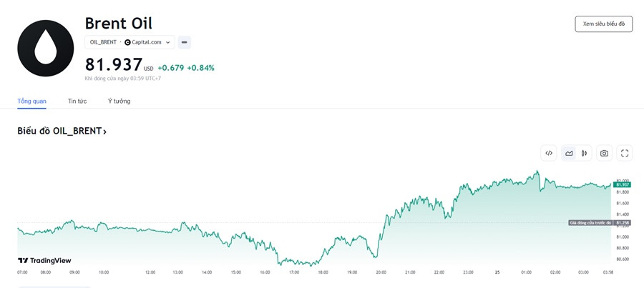Switch to area chart style
Image resolution: width=644 pixels, height=288 pixels.
pyautogui.click(x=569, y=153)
